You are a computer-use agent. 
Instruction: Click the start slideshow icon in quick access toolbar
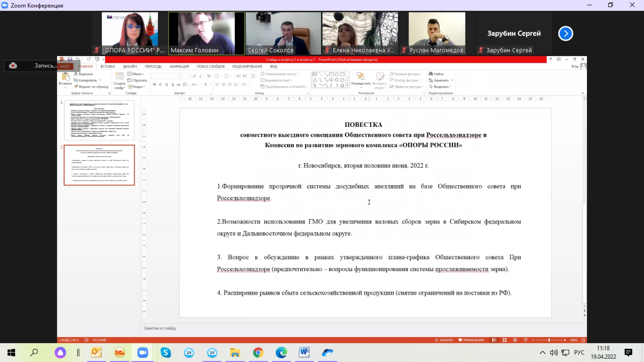pyautogui.click(x=97, y=59)
